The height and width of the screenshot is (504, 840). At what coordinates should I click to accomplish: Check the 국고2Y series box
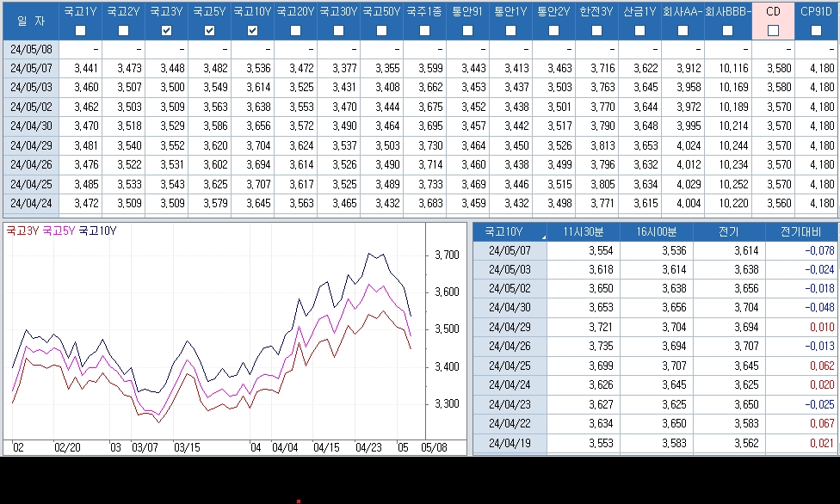(x=123, y=30)
